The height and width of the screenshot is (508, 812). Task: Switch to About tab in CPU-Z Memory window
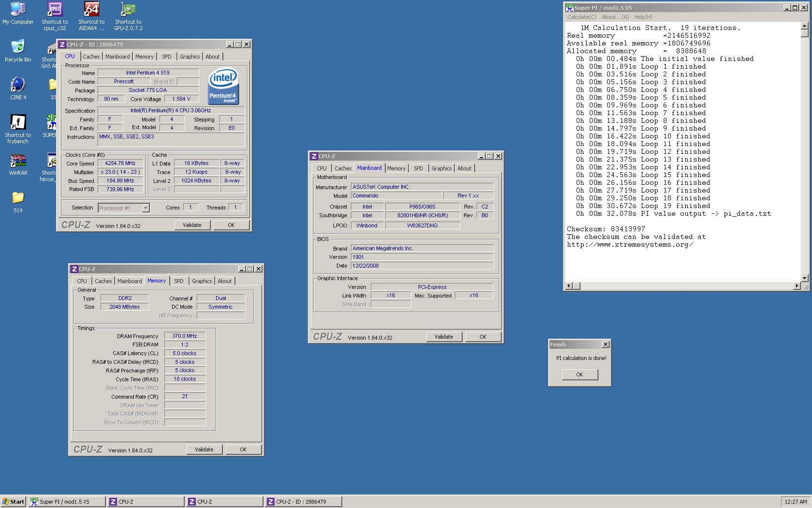click(224, 281)
